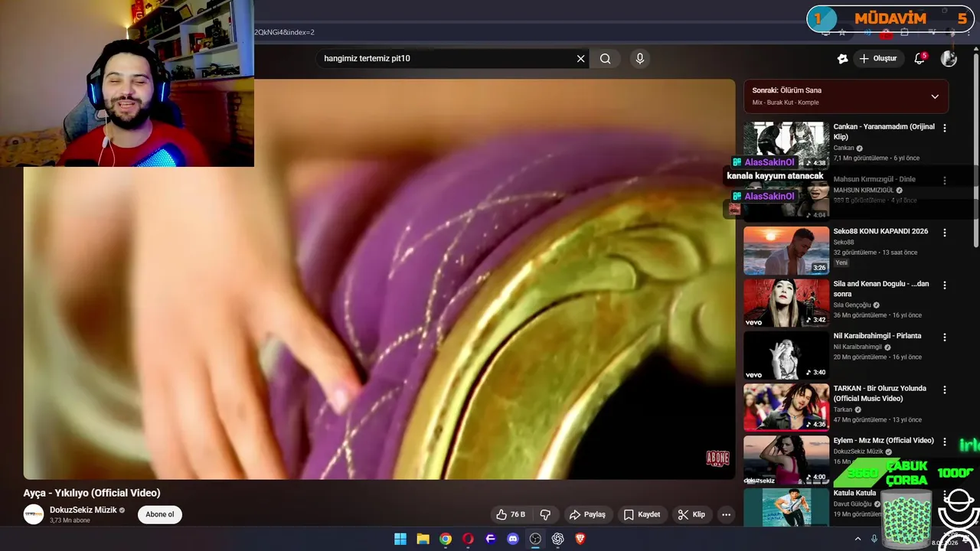Image resolution: width=980 pixels, height=551 pixels.
Task: Open Opera browser from taskbar
Action: (468, 539)
